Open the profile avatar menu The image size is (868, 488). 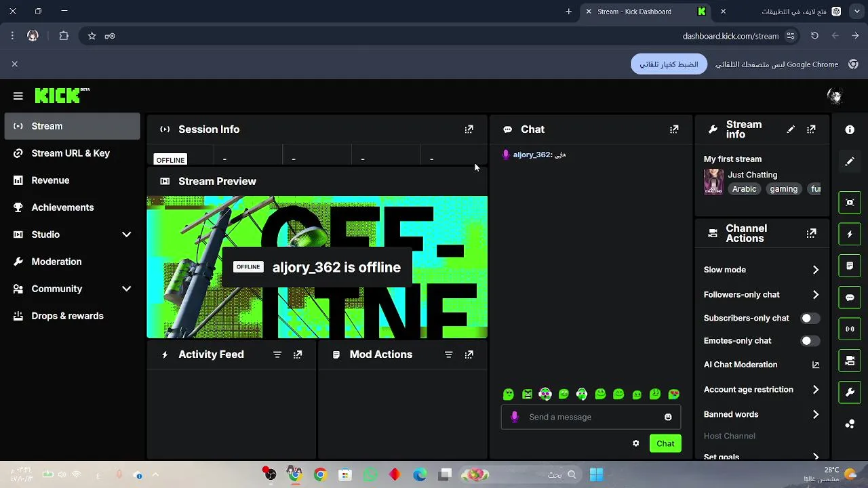[x=835, y=96]
